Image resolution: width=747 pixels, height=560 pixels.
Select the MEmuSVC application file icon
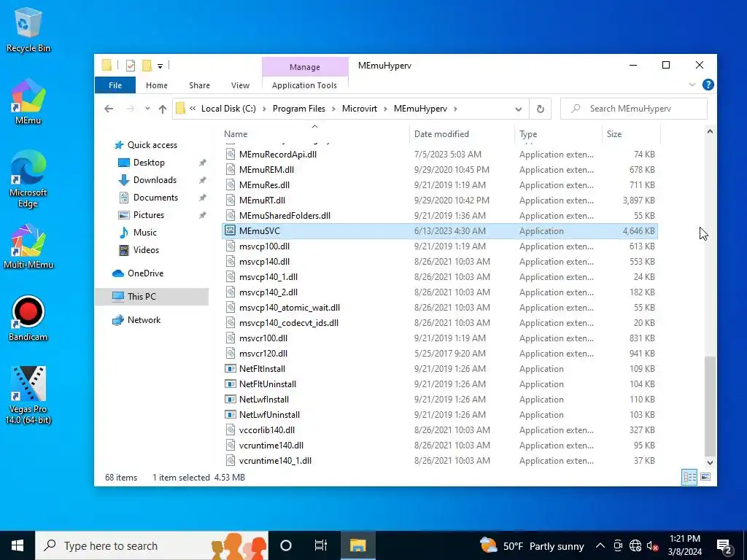(230, 231)
